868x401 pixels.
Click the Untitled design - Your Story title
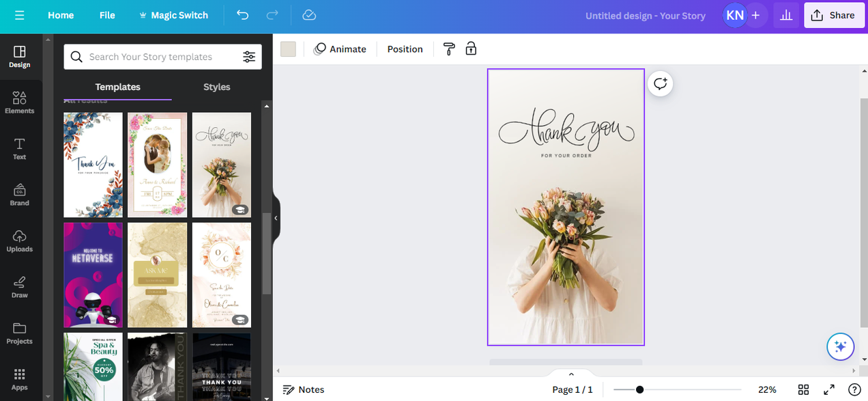[645, 15]
